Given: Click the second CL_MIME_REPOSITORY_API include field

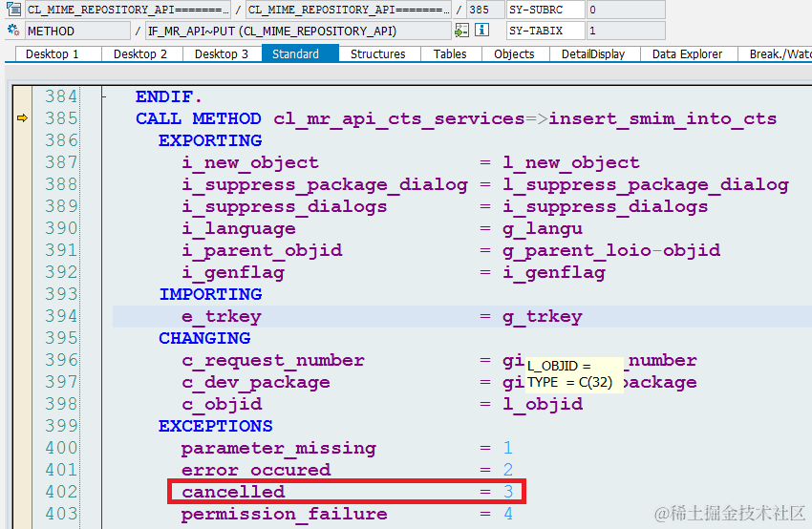Looking at the screenshot, I should click(349, 10).
